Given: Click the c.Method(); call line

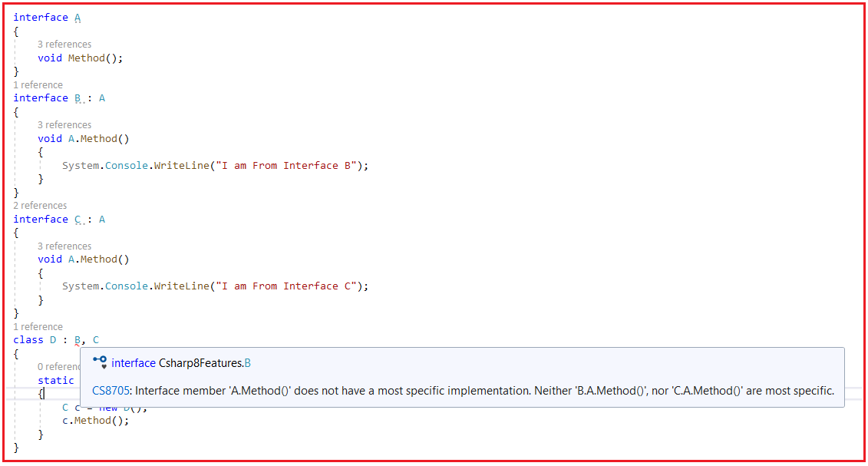Looking at the screenshot, I should pyautogui.click(x=95, y=421).
